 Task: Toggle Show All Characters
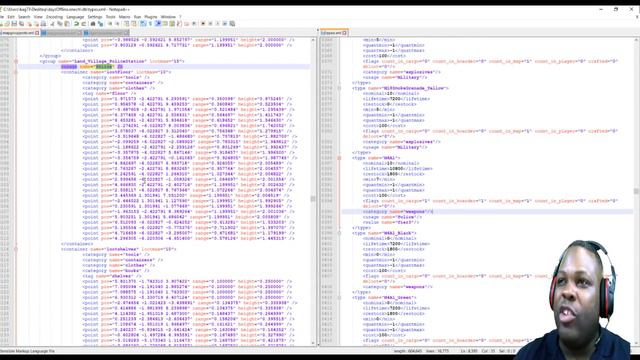(x=150, y=24)
